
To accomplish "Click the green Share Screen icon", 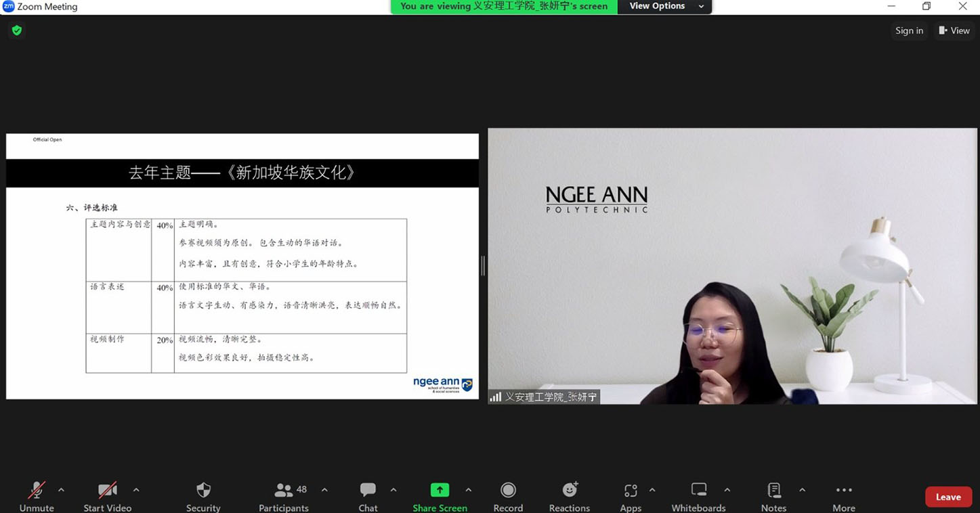I will click(440, 491).
